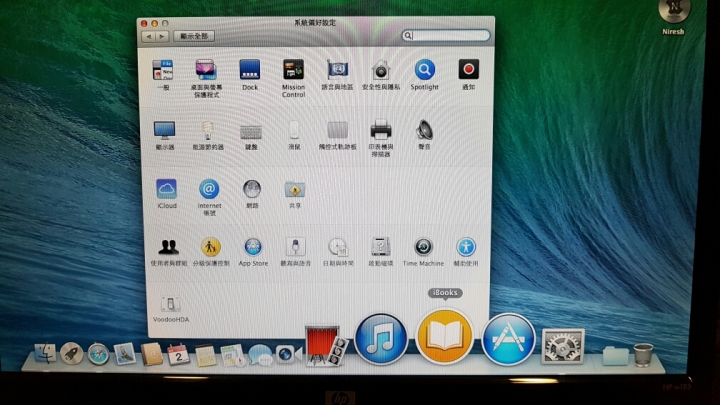Open the Notifications pane with red dot

tap(468, 69)
